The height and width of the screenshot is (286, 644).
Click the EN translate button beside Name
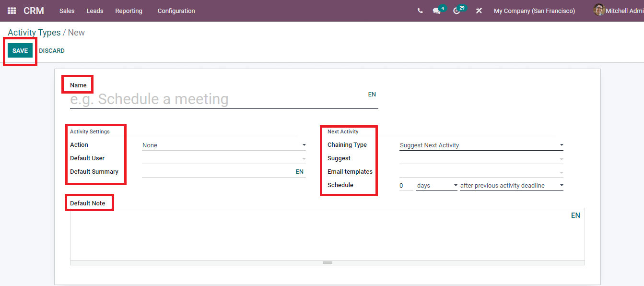pyautogui.click(x=372, y=95)
